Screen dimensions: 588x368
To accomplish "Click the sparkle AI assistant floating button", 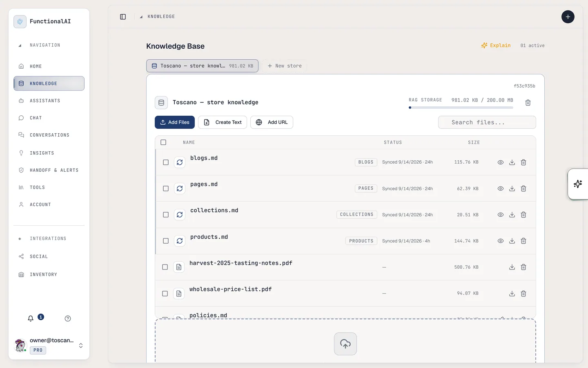I will click(578, 184).
